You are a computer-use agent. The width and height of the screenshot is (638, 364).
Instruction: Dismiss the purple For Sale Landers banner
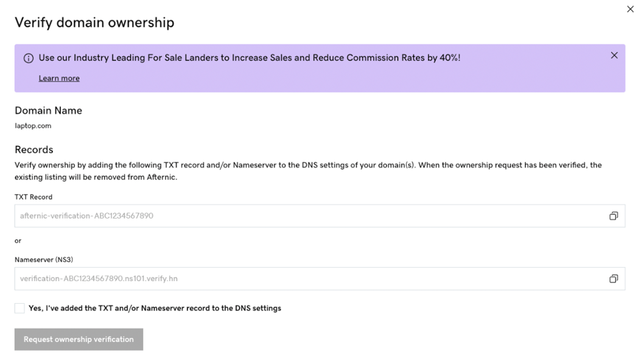coord(614,55)
